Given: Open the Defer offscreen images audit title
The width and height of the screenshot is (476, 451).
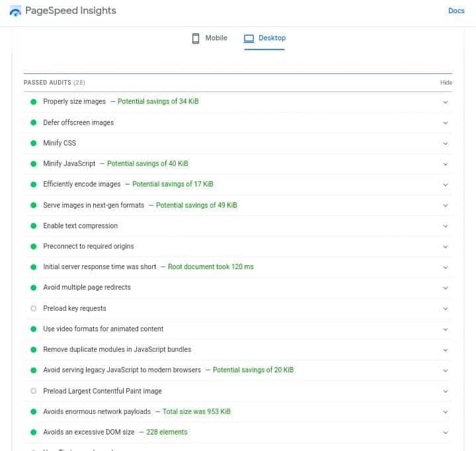Looking at the screenshot, I should 78,122.
